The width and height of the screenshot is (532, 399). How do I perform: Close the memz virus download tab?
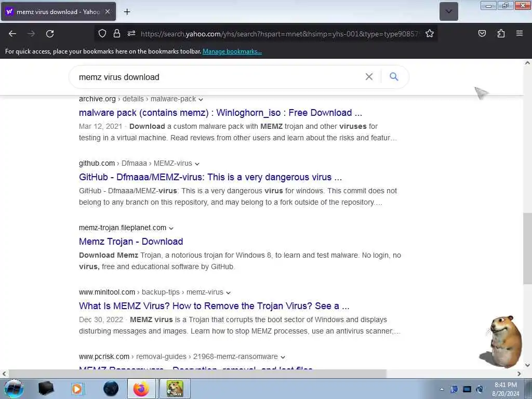click(108, 11)
